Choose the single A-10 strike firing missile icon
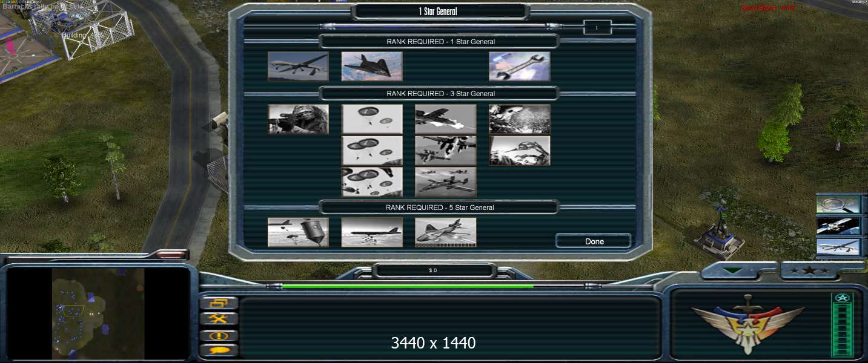 (446, 119)
